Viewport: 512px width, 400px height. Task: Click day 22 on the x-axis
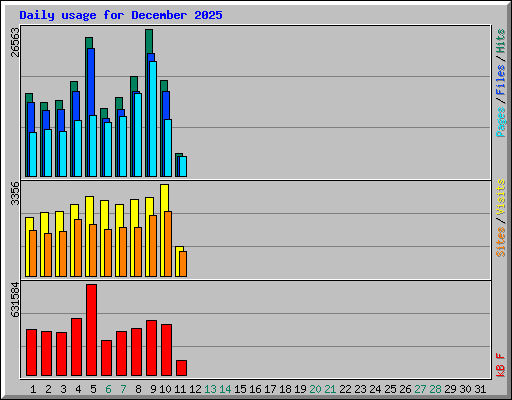coord(345,389)
